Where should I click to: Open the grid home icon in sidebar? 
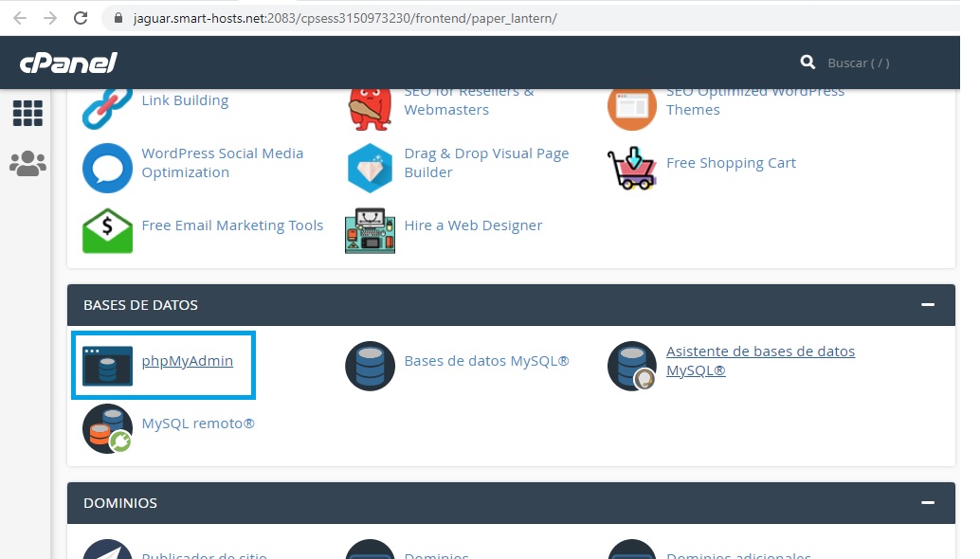tap(28, 113)
